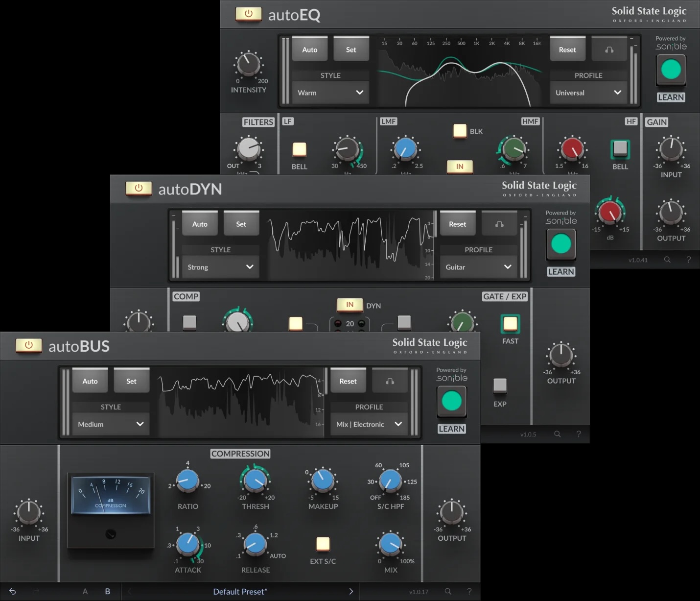Open the Guitar profile dropdown in autoDYN
700x601 pixels.
tap(478, 267)
